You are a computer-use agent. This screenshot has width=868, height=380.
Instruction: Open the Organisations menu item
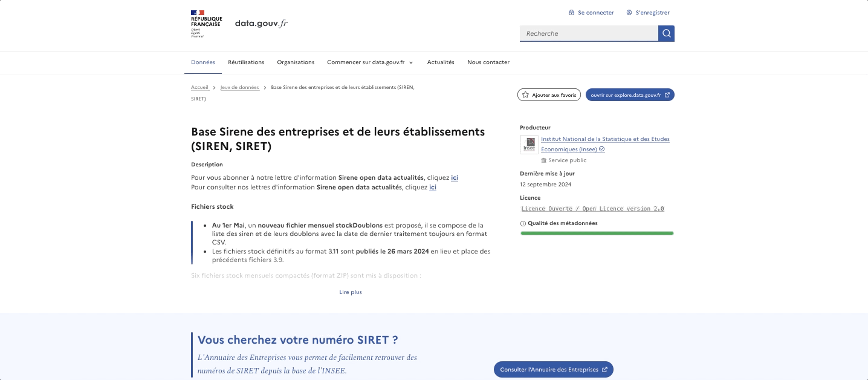(x=296, y=62)
